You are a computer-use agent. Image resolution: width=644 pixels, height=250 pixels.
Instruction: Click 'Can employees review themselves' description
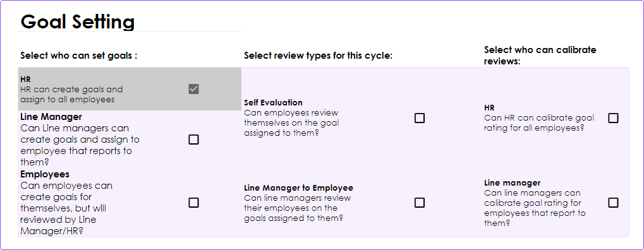point(291,122)
